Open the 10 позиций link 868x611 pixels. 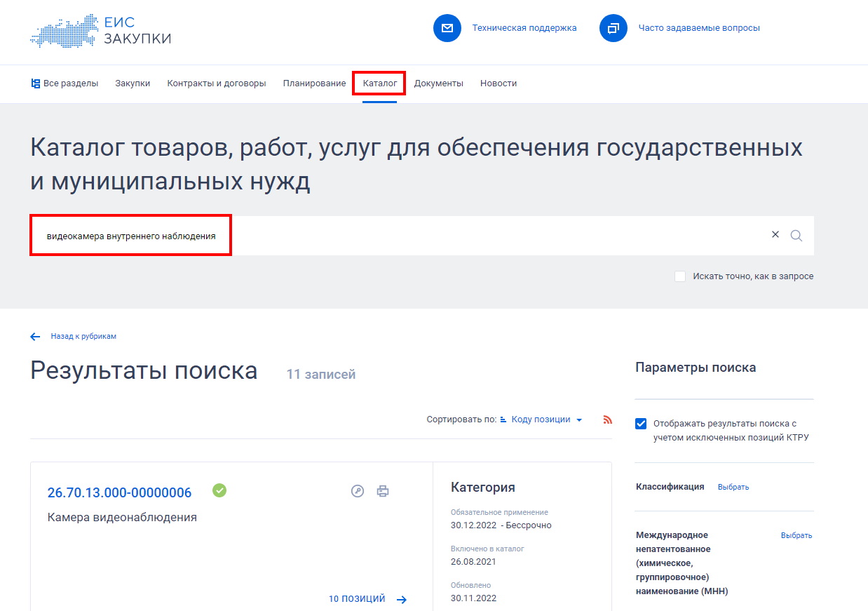(x=356, y=598)
